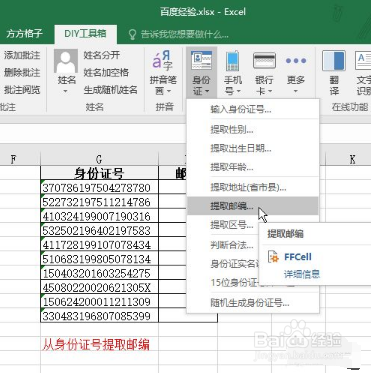The width and height of the screenshot is (371, 373).
Task: Click the tell-me search field 告诉我您想要做什么
Action: 184,34
